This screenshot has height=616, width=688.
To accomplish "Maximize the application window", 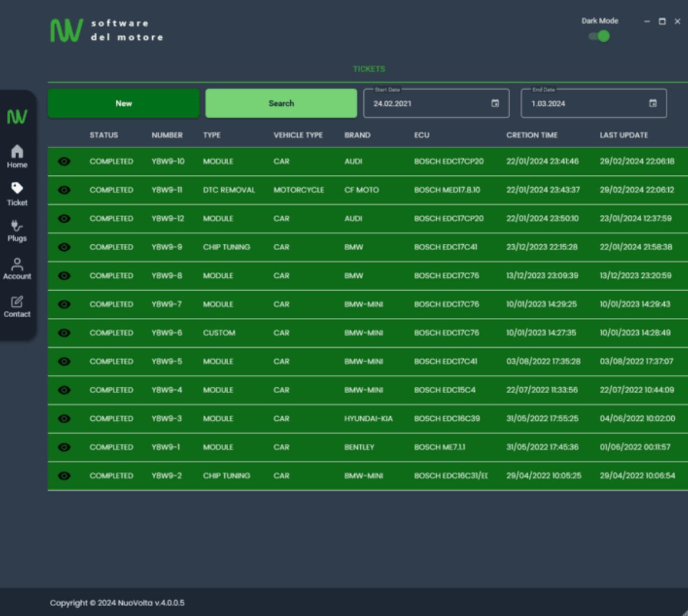I will point(662,21).
